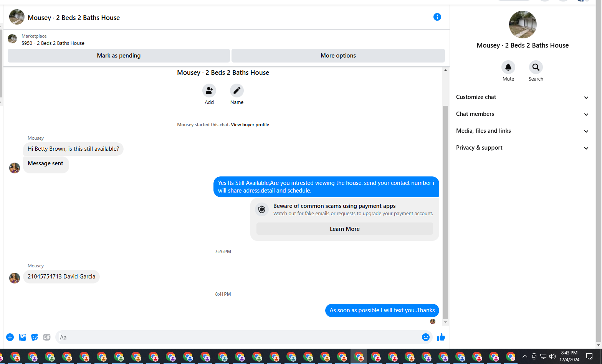The height and width of the screenshot is (364, 602).
Task: Open conversation info with the blue i icon
Action: click(437, 17)
